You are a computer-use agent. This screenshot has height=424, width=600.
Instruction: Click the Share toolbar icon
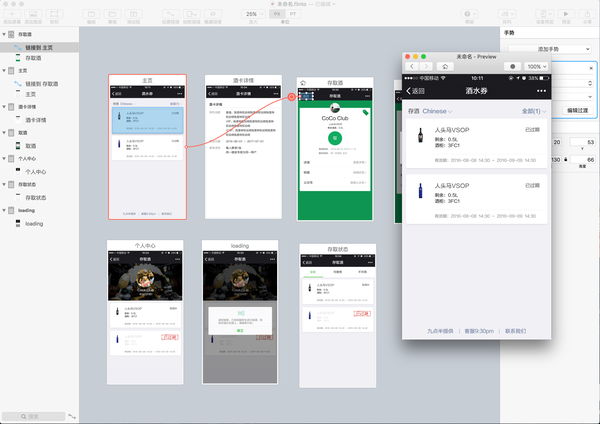[x=587, y=14]
